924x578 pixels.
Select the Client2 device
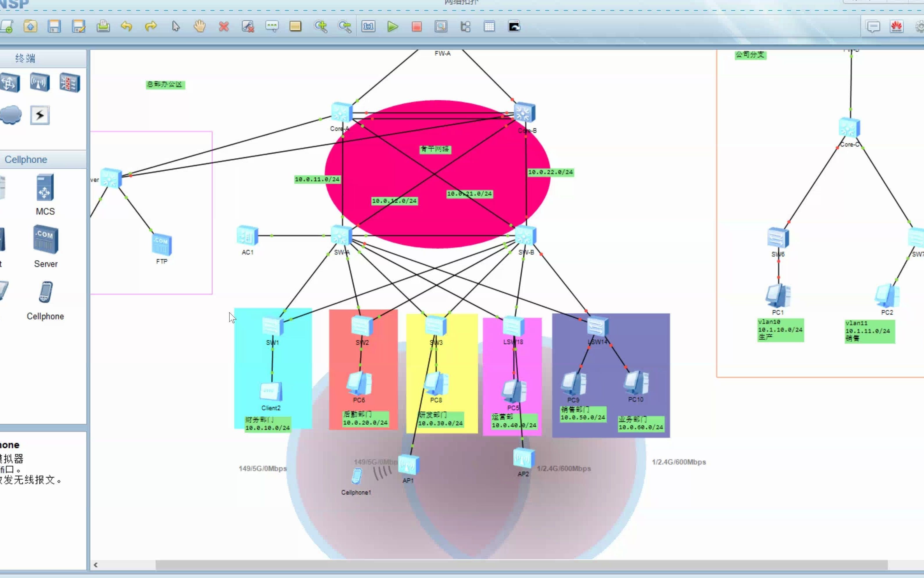pyautogui.click(x=271, y=392)
